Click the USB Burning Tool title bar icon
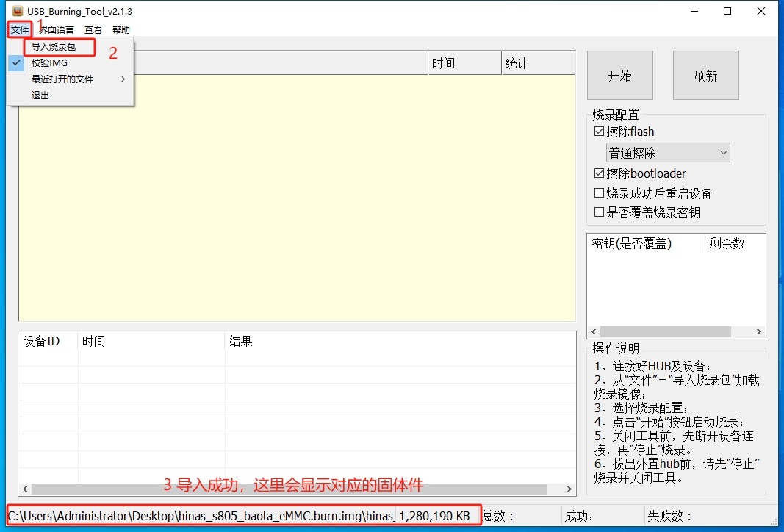784x532 pixels. [x=18, y=11]
